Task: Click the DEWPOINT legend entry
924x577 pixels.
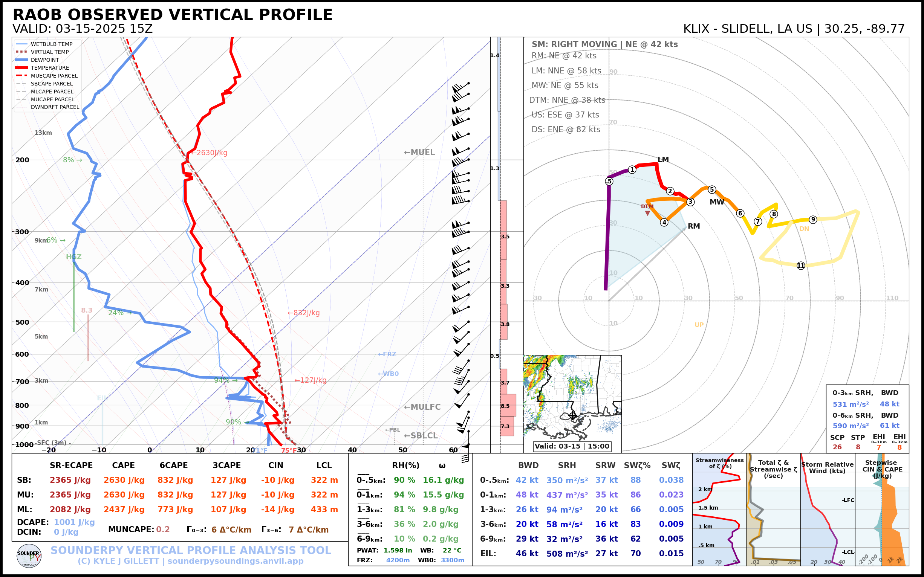Action: click(x=45, y=60)
